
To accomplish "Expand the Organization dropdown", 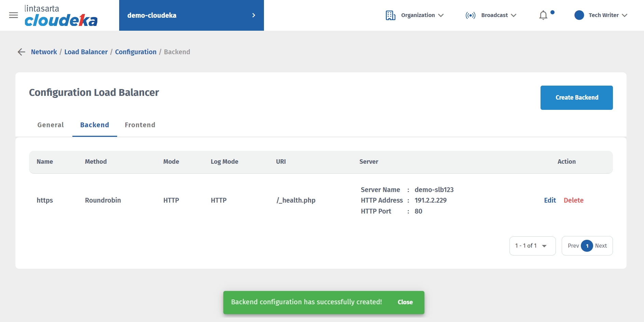I will [x=422, y=15].
